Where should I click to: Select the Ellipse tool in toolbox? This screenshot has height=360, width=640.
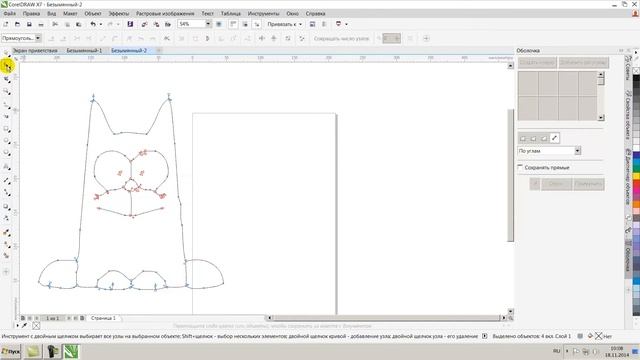coord(7,141)
